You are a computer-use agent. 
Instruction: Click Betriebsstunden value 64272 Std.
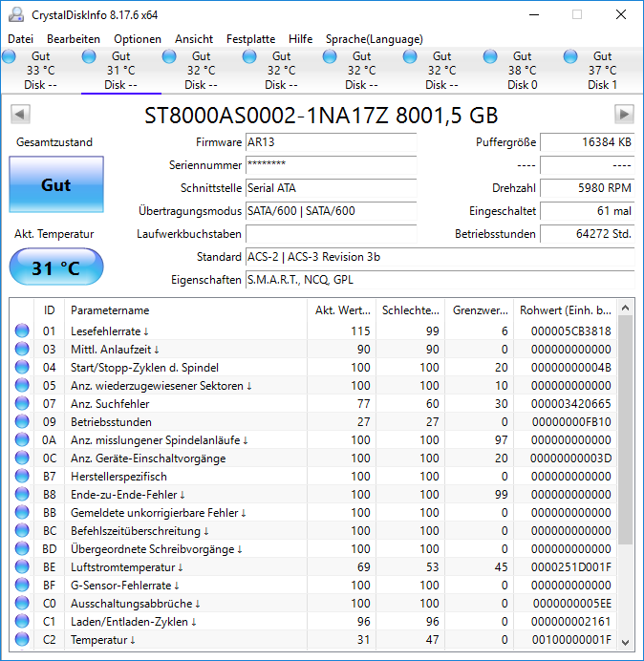coord(587,234)
